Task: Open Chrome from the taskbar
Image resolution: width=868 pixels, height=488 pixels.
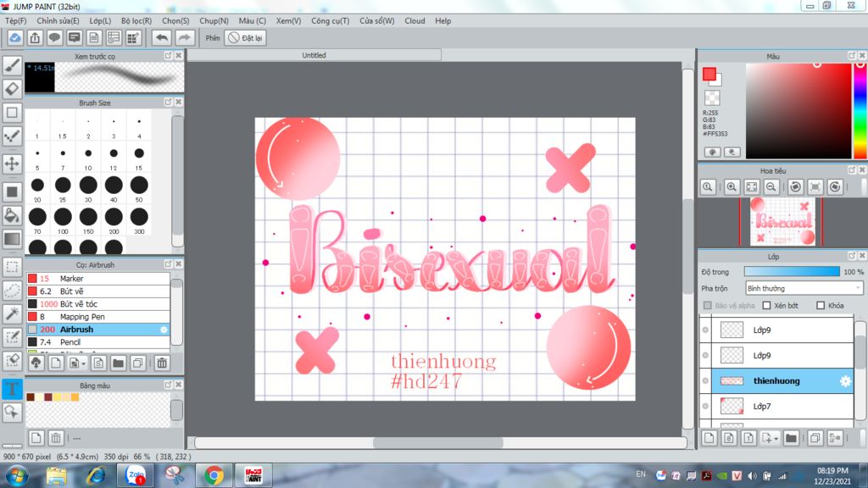Action: pyautogui.click(x=214, y=475)
